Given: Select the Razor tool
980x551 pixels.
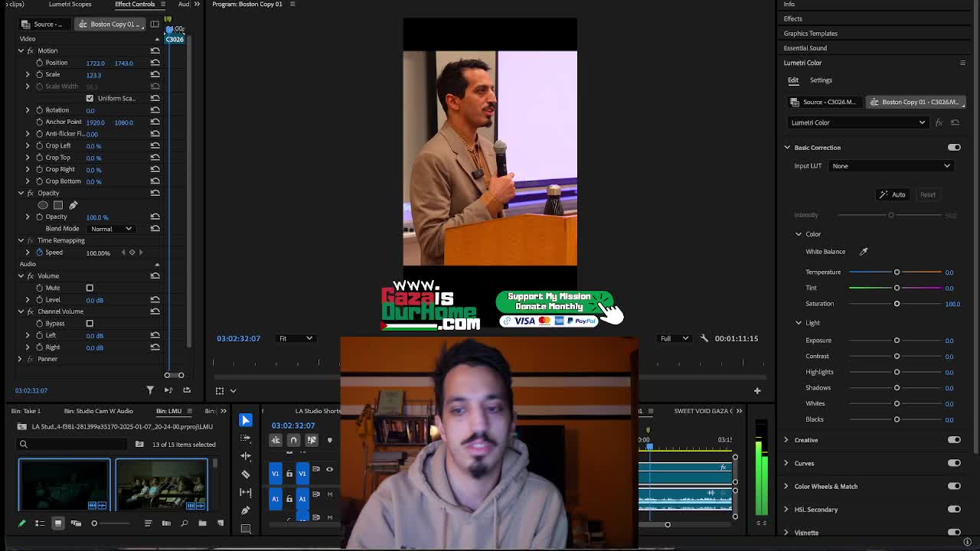Looking at the screenshot, I should pos(245,474).
